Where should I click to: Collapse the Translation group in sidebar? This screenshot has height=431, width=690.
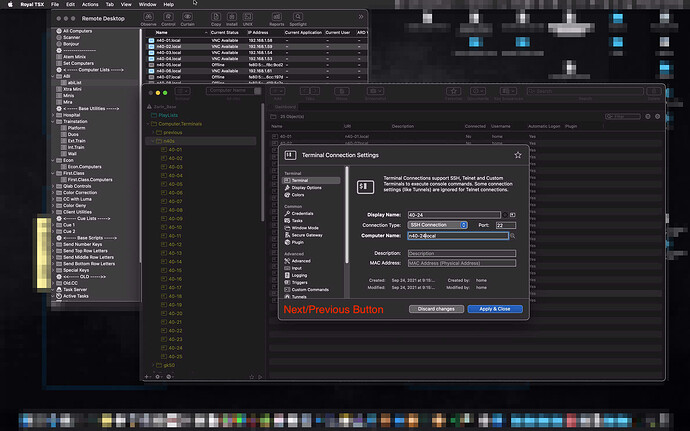pyautogui.click(x=52, y=121)
